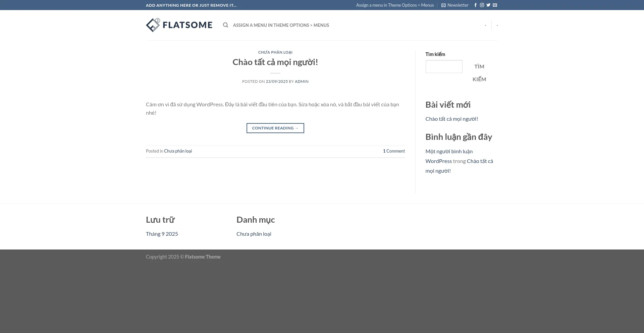This screenshot has height=333, width=644.
Task: Click the 23/09/2025 post date link
Action: point(277,81)
